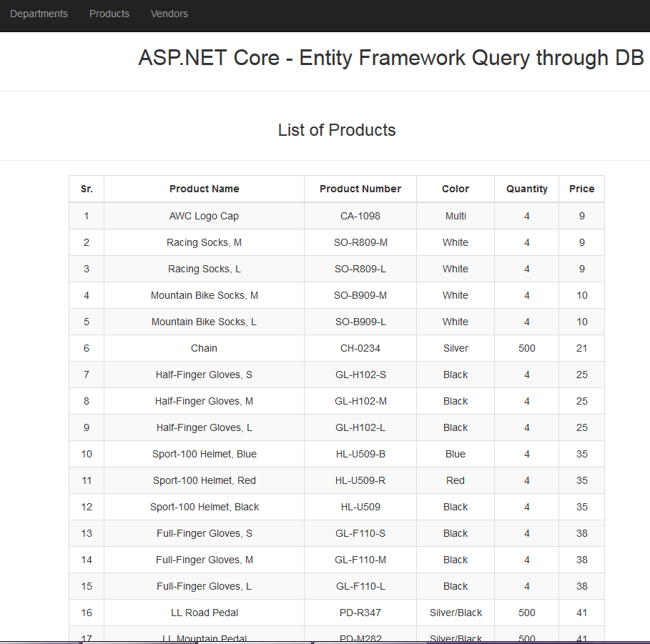This screenshot has height=644, width=650.
Task: Click the Sport-100 Helmet, Red row
Action: (204, 480)
